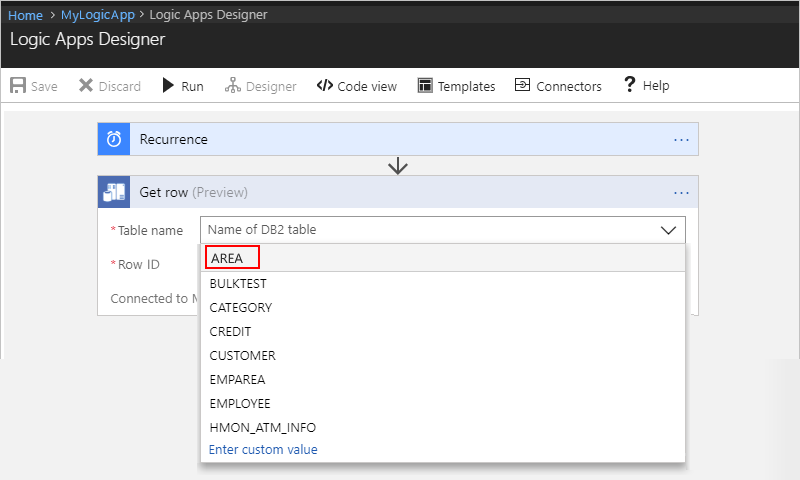This screenshot has width=800, height=480.
Task: Click the Enter custom value link
Action: point(263,449)
